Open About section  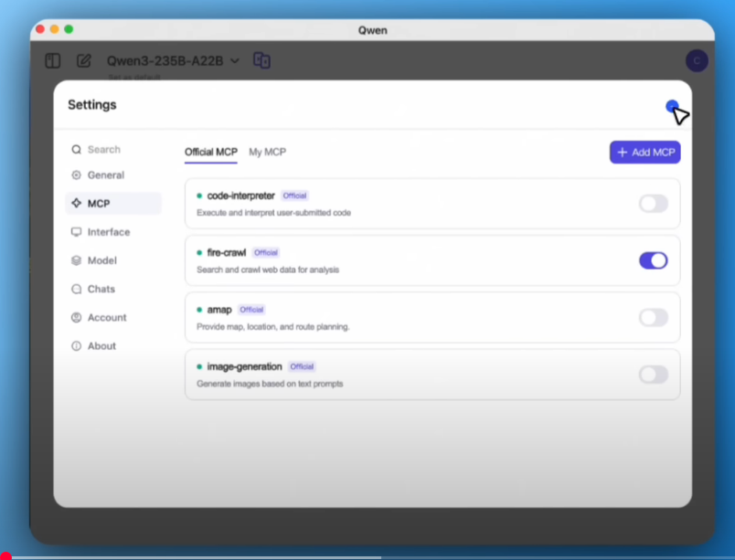click(113, 346)
